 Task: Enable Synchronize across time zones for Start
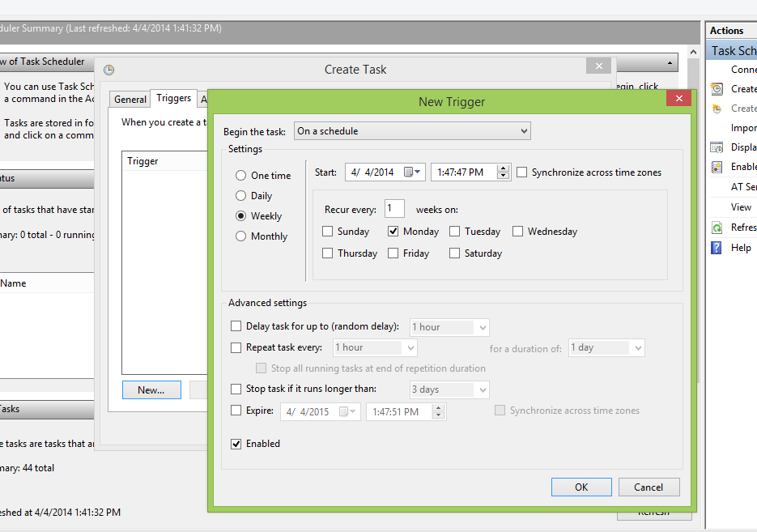(522, 172)
